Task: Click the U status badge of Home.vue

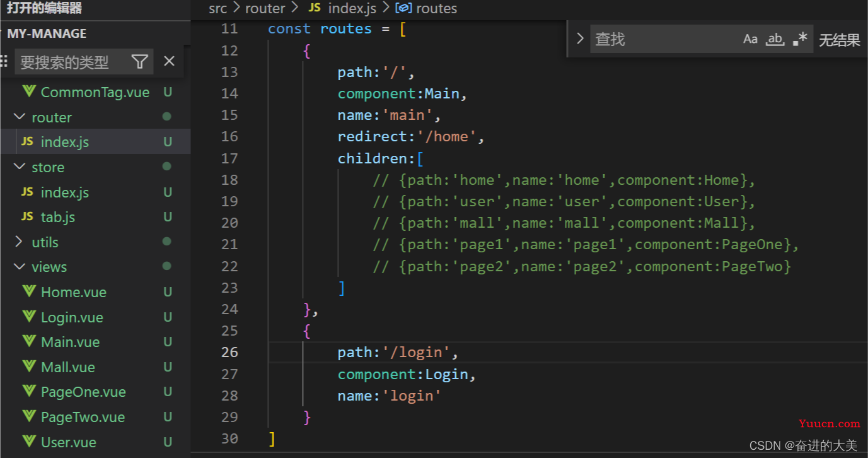Action: [168, 292]
